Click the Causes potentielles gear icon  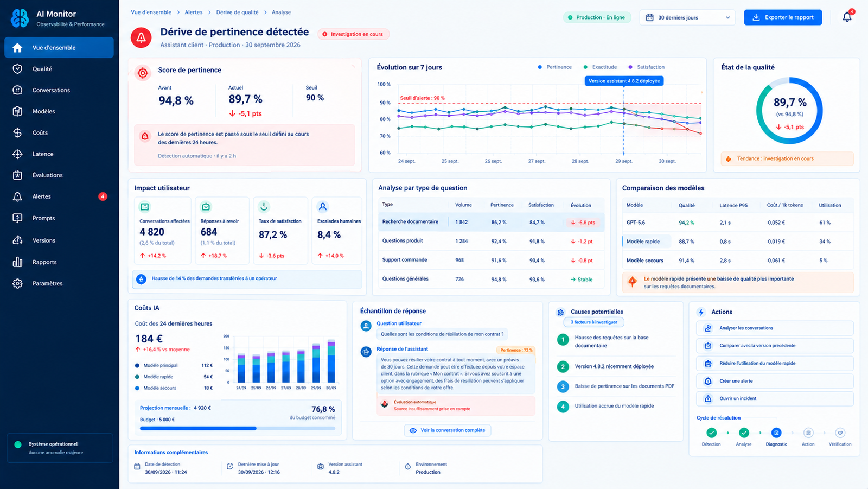(x=560, y=312)
